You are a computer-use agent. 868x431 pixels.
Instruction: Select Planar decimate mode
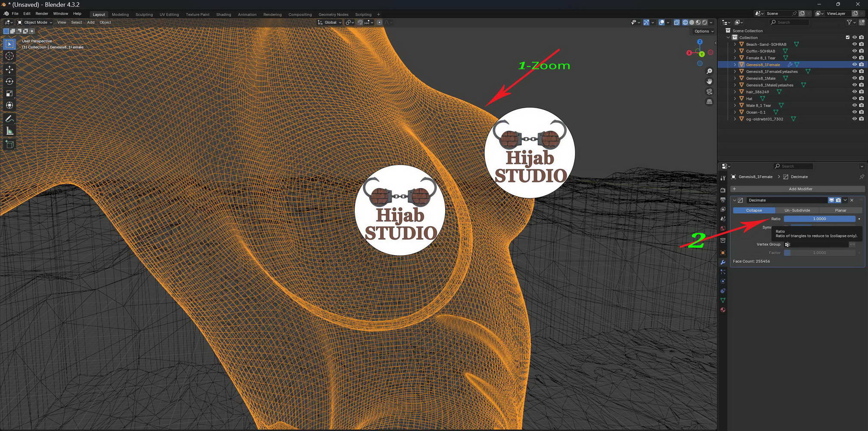click(x=840, y=210)
